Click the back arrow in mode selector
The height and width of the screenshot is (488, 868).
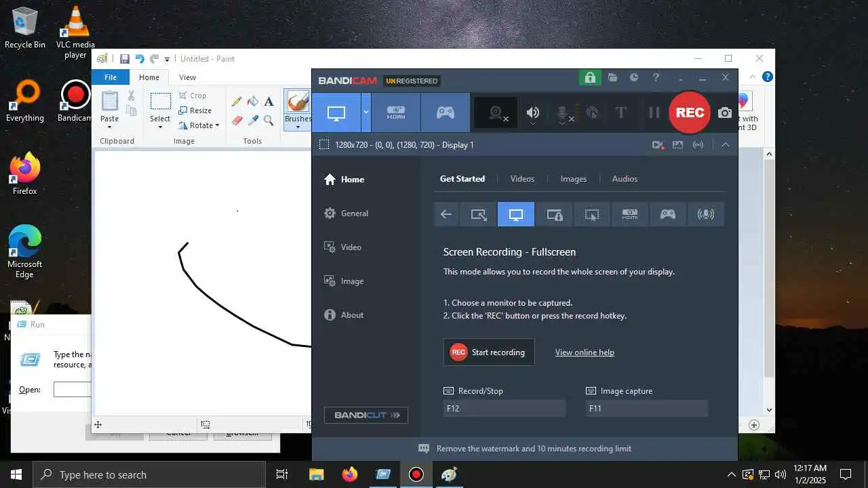click(446, 214)
